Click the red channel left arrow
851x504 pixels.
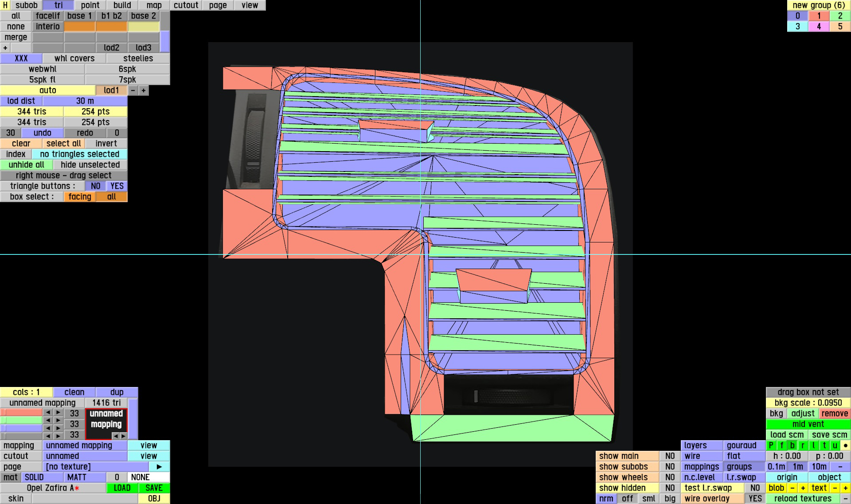click(x=48, y=413)
